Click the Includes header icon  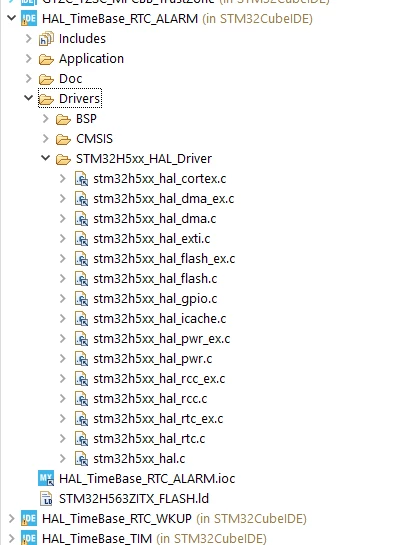[46, 38]
